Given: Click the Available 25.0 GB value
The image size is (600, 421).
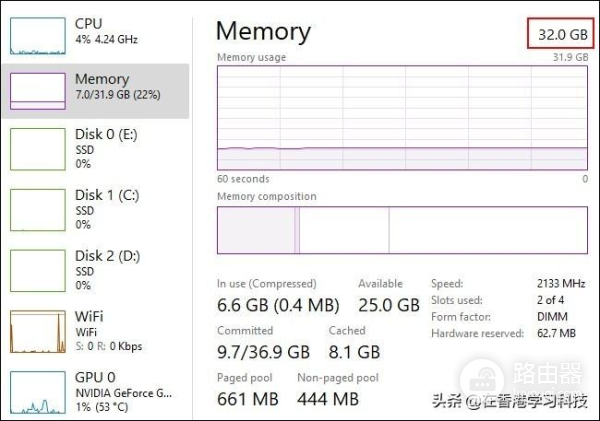Looking at the screenshot, I should point(388,305).
